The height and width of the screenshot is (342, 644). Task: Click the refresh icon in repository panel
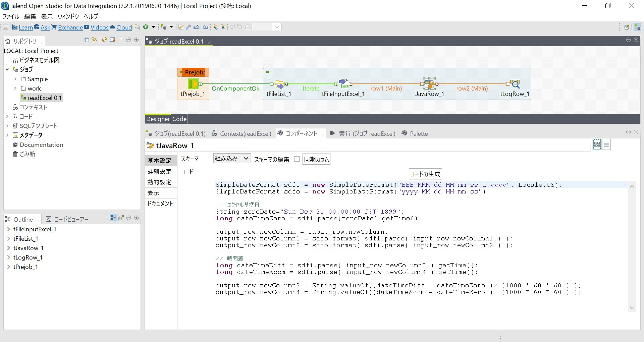tap(105, 40)
